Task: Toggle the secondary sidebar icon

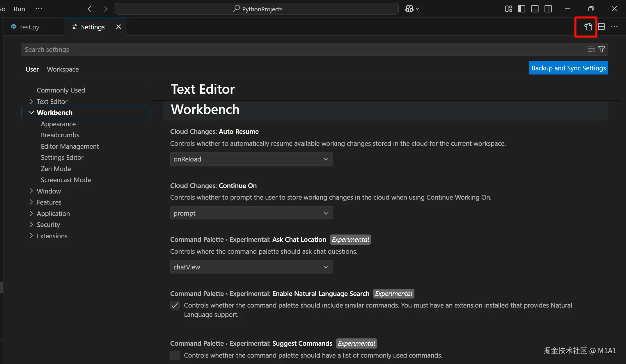Action: pyautogui.click(x=548, y=9)
